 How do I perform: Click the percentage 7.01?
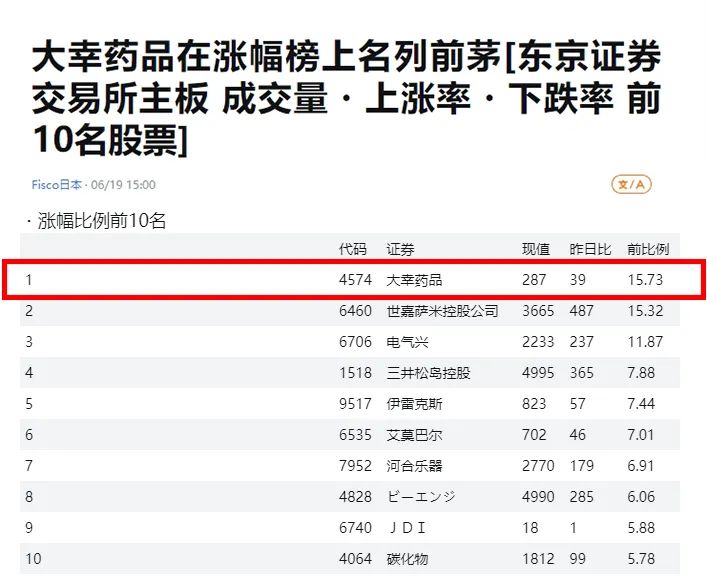click(x=641, y=435)
